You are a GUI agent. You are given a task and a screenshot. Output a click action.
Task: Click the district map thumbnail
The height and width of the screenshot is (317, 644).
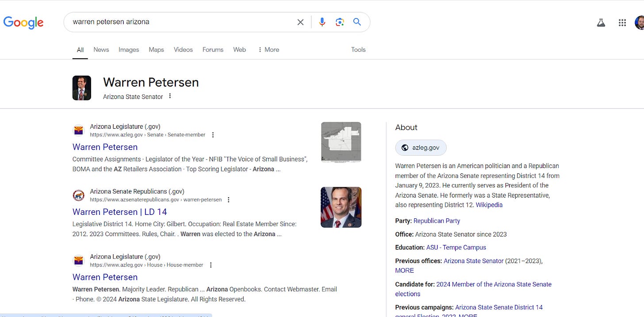pyautogui.click(x=341, y=142)
